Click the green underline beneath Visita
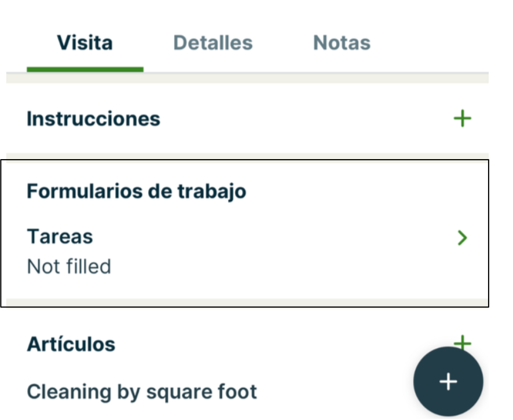 [x=85, y=69]
